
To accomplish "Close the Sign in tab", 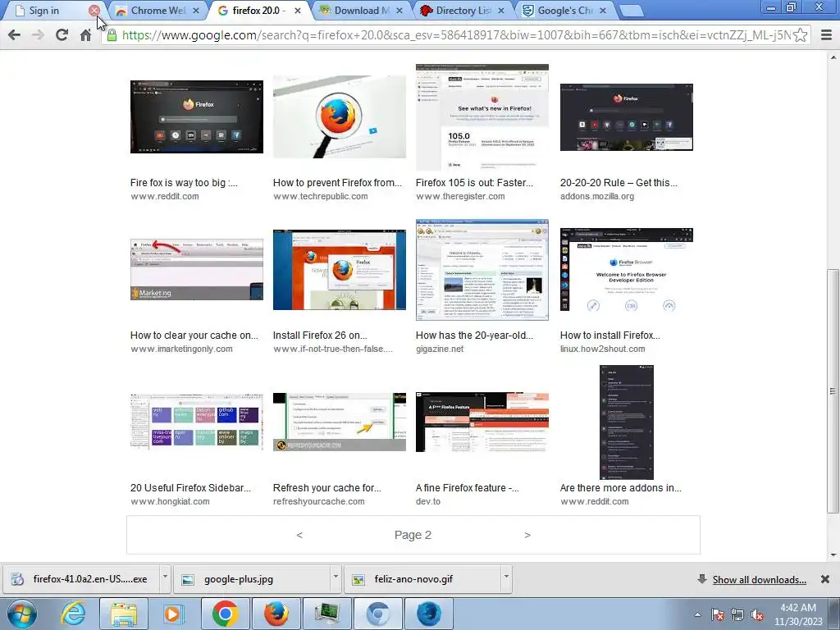I will coord(94,10).
